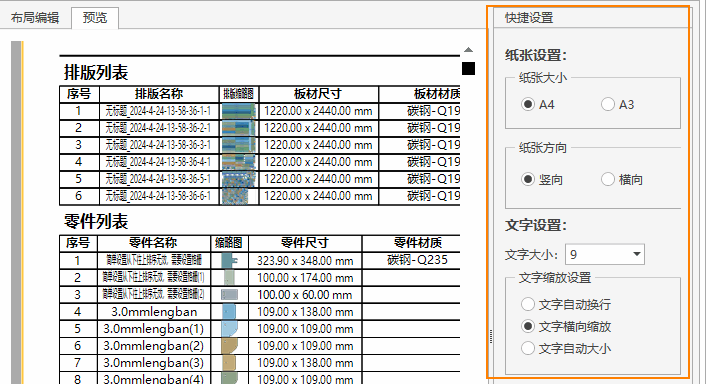Click the black scrollbar thumb in preview
Screen dimensions: 706x384
tap(468, 68)
